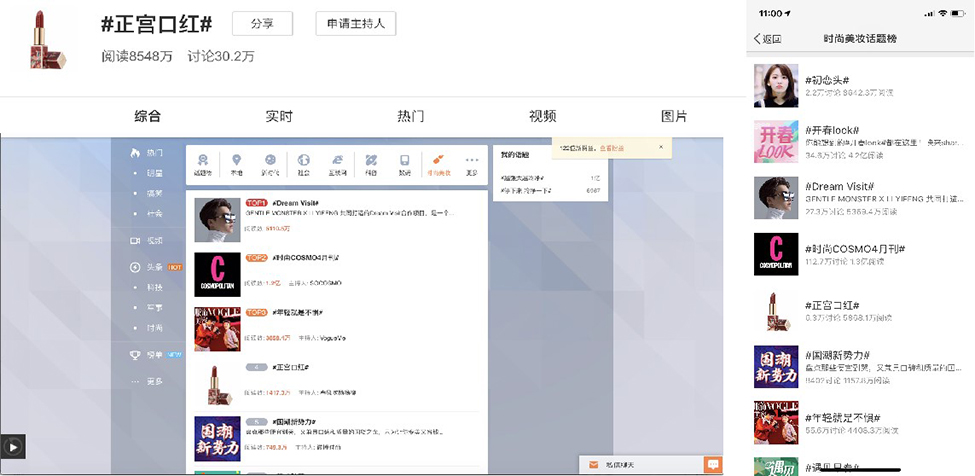Select the 本地 location pin category icon
The image size is (975, 476).
point(237,160)
